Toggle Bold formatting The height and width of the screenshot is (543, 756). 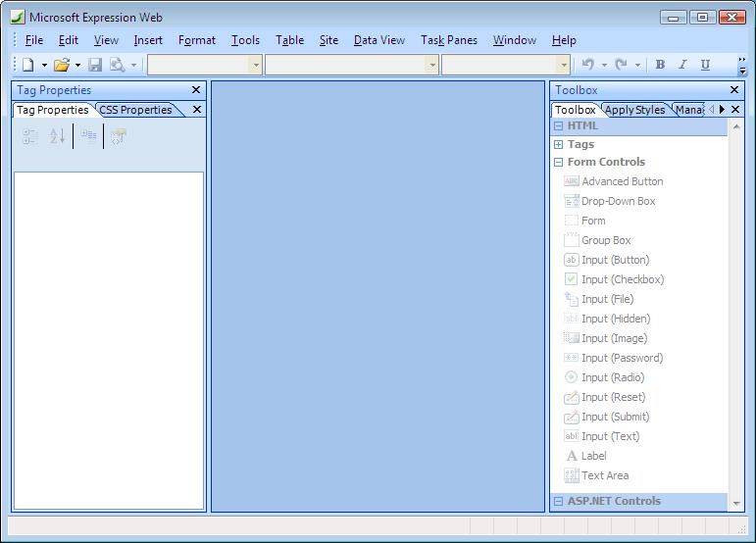661,65
